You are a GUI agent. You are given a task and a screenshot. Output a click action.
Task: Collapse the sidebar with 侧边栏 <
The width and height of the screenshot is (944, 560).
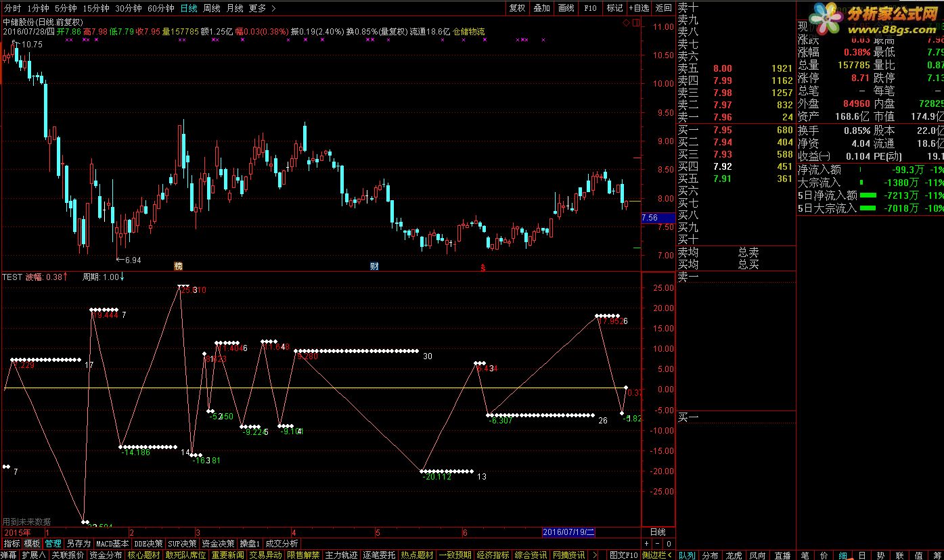pyautogui.click(x=657, y=555)
